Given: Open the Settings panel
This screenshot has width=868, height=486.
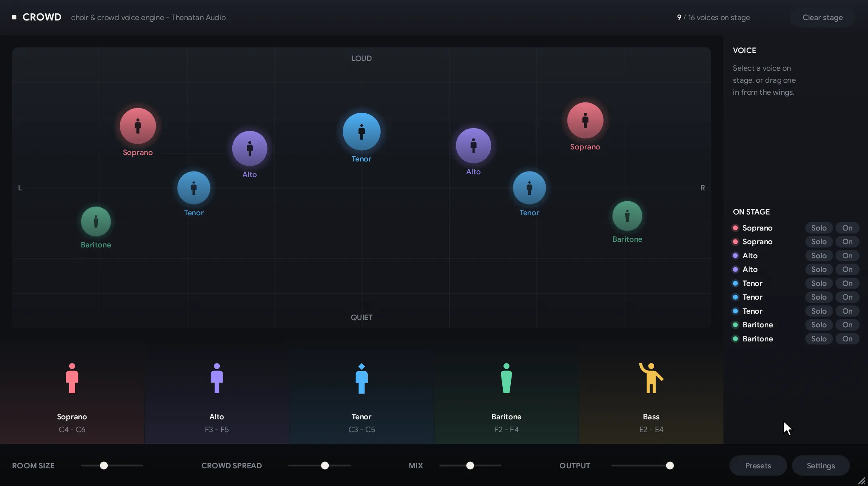Looking at the screenshot, I should click(x=821, y=466).
